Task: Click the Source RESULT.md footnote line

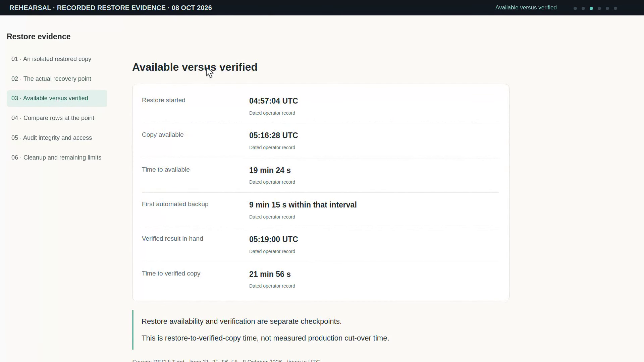Action: point(226,361)
